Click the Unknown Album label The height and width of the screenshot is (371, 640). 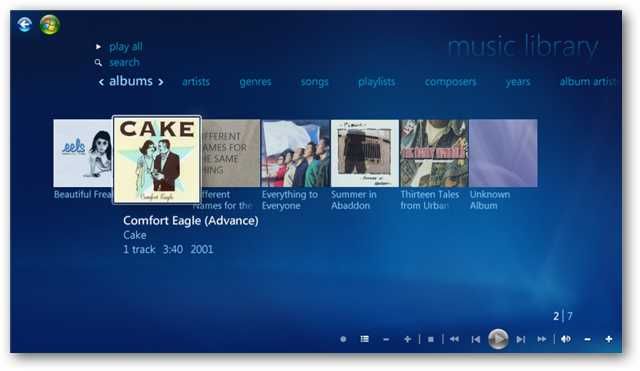point(490,200)
